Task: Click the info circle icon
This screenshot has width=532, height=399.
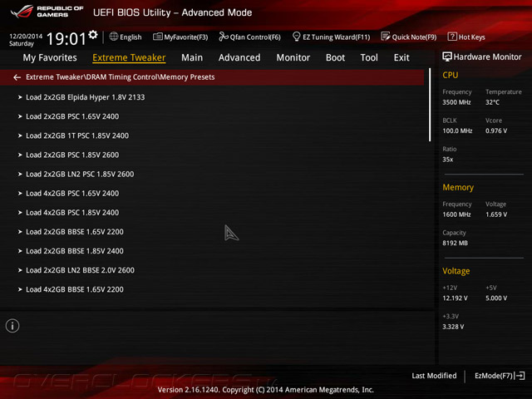Action: (x=12, y=326)
